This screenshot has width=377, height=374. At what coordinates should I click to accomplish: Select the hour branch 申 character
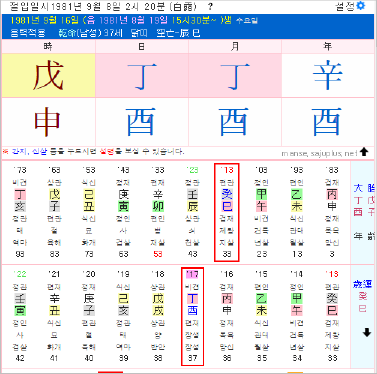[x=47, y=122]
